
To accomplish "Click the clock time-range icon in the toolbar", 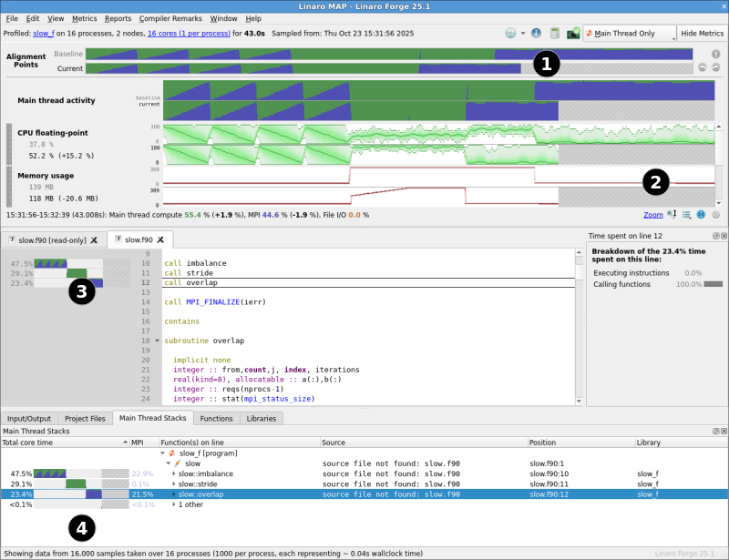I will pyautogui.click(x=509, y=33).
